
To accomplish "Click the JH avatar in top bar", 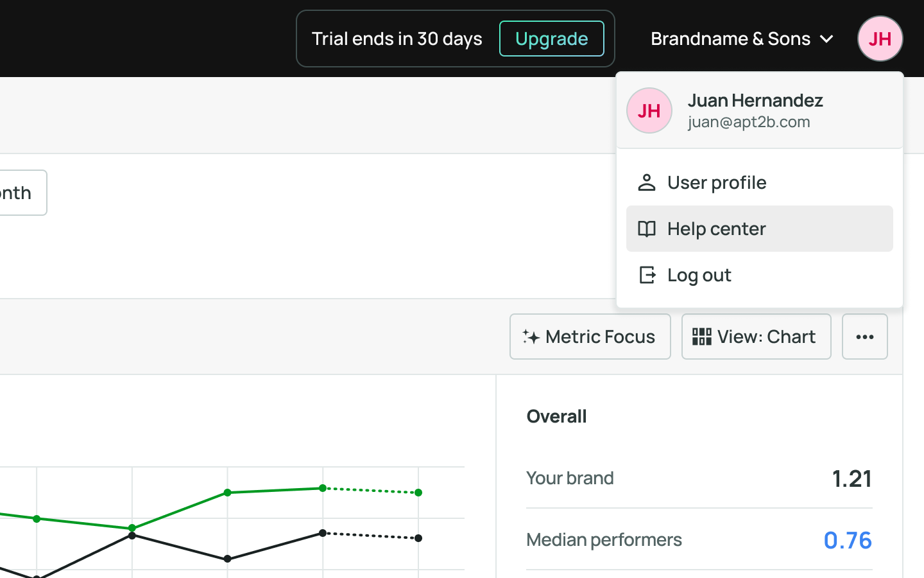I will click(880, 39).
